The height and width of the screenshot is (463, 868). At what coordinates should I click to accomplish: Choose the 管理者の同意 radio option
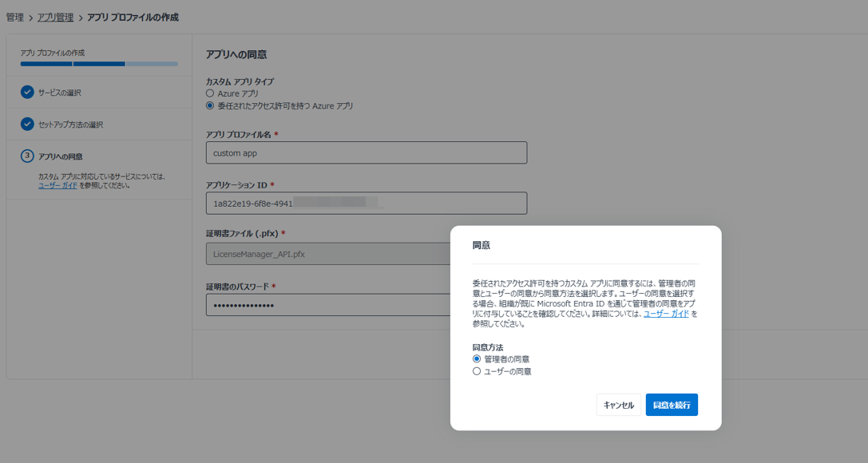pyautogui.click(x=477, y=359)
